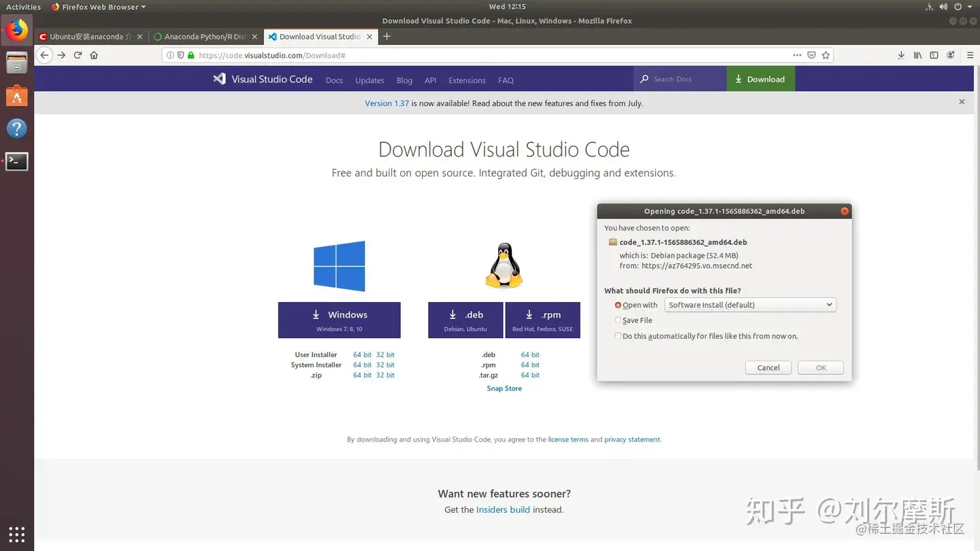
Task: Expand the Software Install (default) dropdown
Action: click(x=750, y=305)
